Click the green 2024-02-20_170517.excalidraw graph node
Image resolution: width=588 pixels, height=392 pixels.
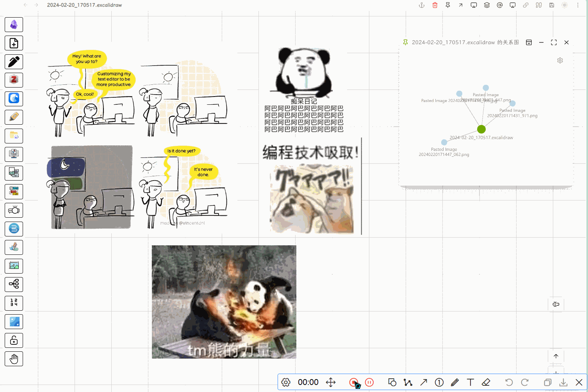[481, 129]
